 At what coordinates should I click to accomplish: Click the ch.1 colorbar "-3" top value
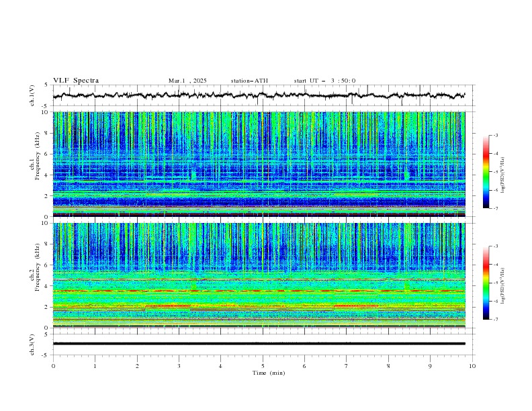pos(495,135)
